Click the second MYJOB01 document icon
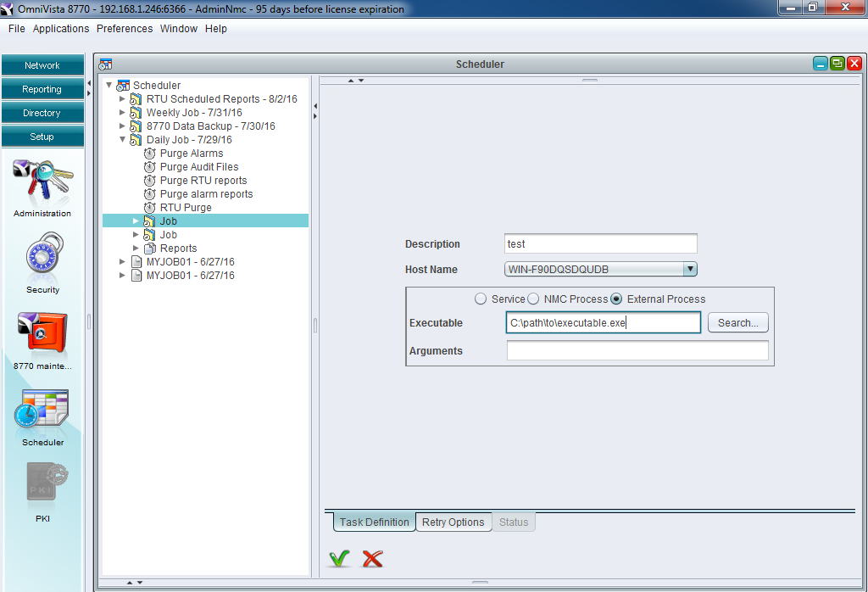Image resolution: width=868 pixels, height=592 pixels. (136, 276)
